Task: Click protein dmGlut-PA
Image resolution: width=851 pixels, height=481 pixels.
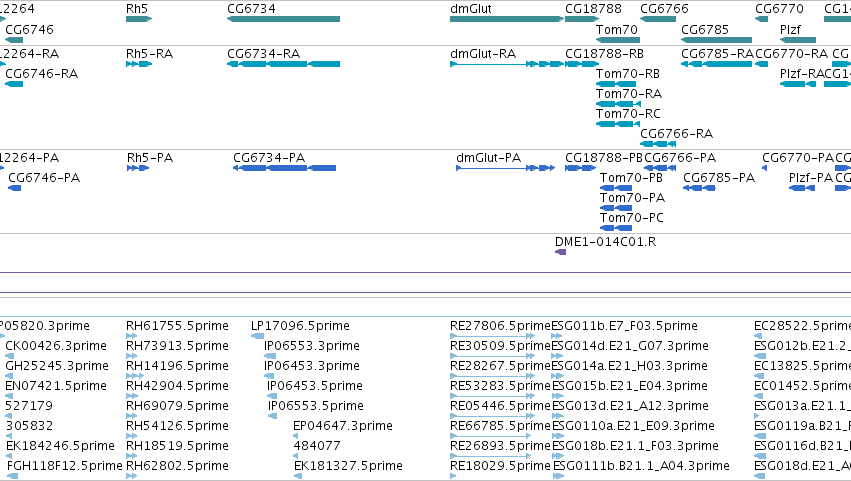Action: pos(506,168)
